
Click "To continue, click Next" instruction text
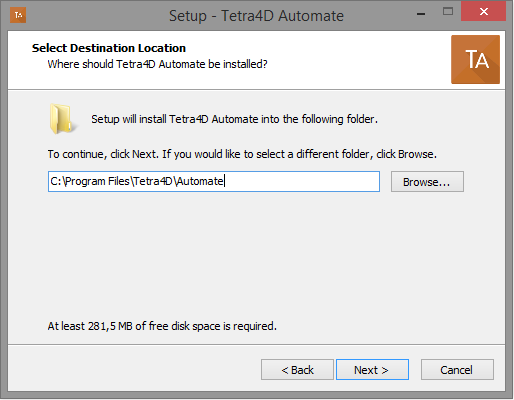(103, 154)
